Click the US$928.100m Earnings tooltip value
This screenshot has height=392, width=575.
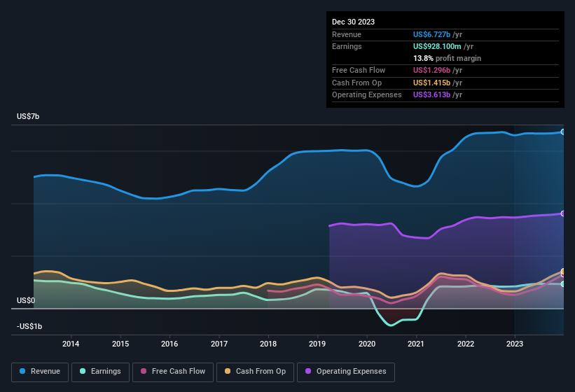tap(438, 46)
